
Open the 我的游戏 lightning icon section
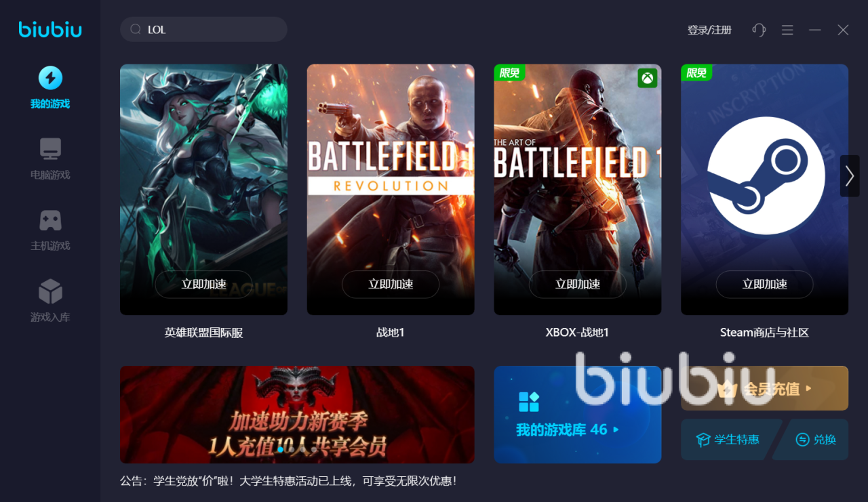tap(50, 78)
